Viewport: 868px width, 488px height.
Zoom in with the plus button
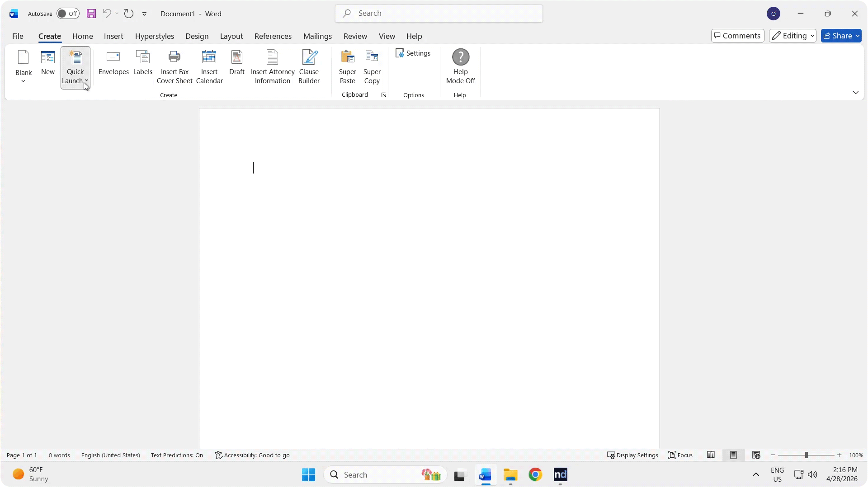pyautogui.click(x=840, y=455)
